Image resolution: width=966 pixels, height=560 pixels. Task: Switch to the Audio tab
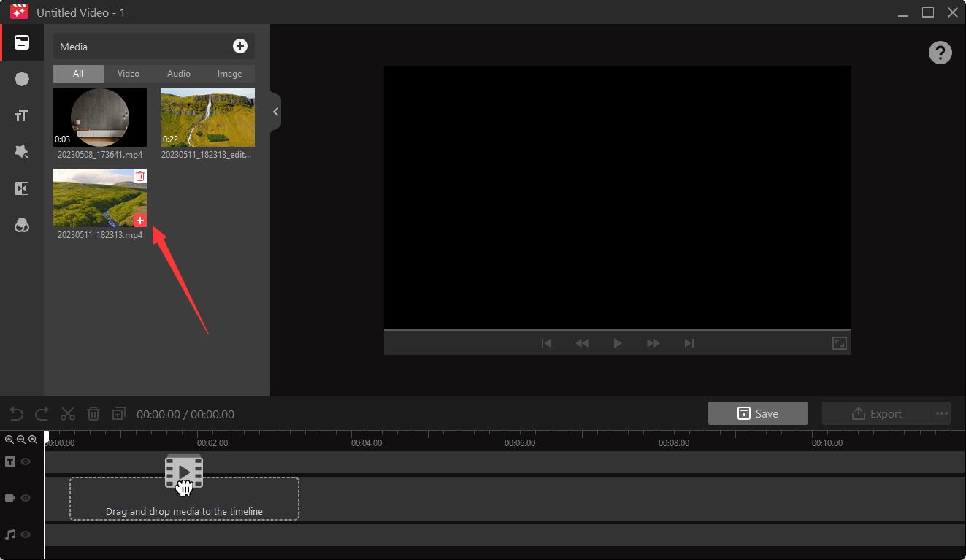click(178, 73)
